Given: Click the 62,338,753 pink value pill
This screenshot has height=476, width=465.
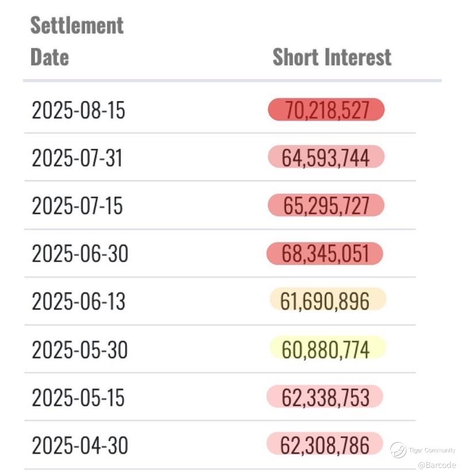Looking at the screenshot, I should click(325, 397).
